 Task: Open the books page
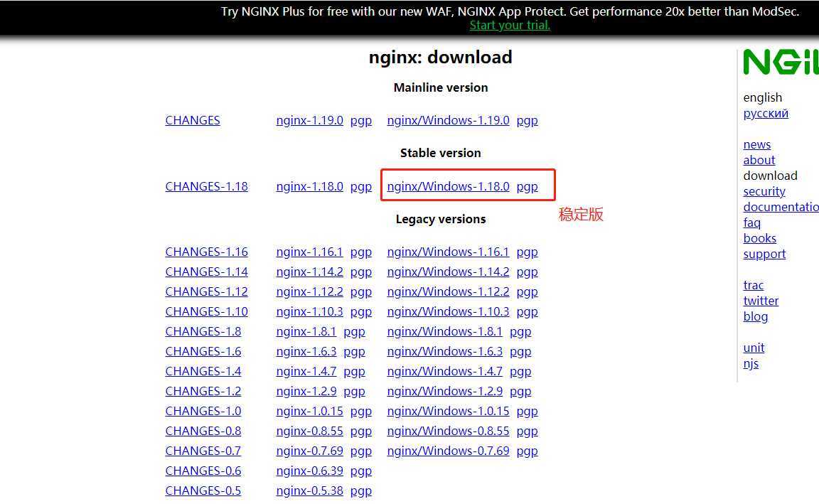[x=759, y=238]
